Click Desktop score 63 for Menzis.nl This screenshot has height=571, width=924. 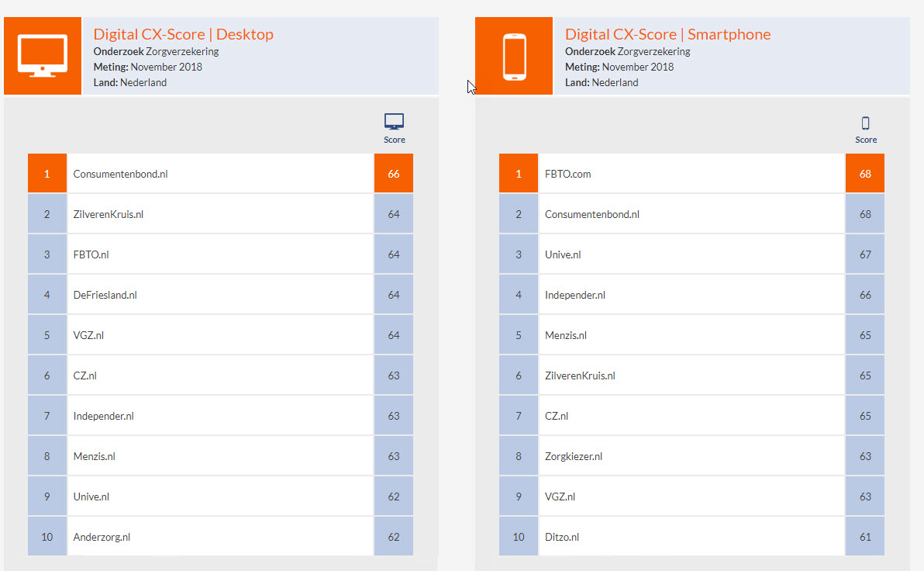(394, 456)
